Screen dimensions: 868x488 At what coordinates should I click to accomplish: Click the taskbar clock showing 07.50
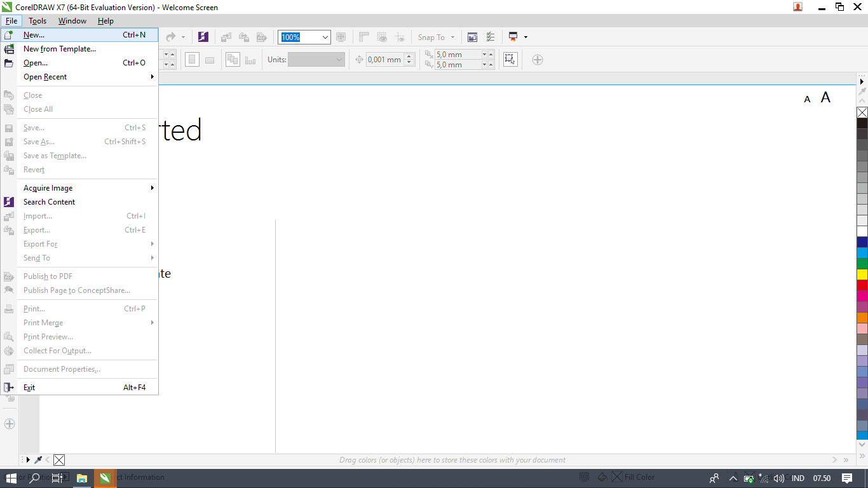822,478
